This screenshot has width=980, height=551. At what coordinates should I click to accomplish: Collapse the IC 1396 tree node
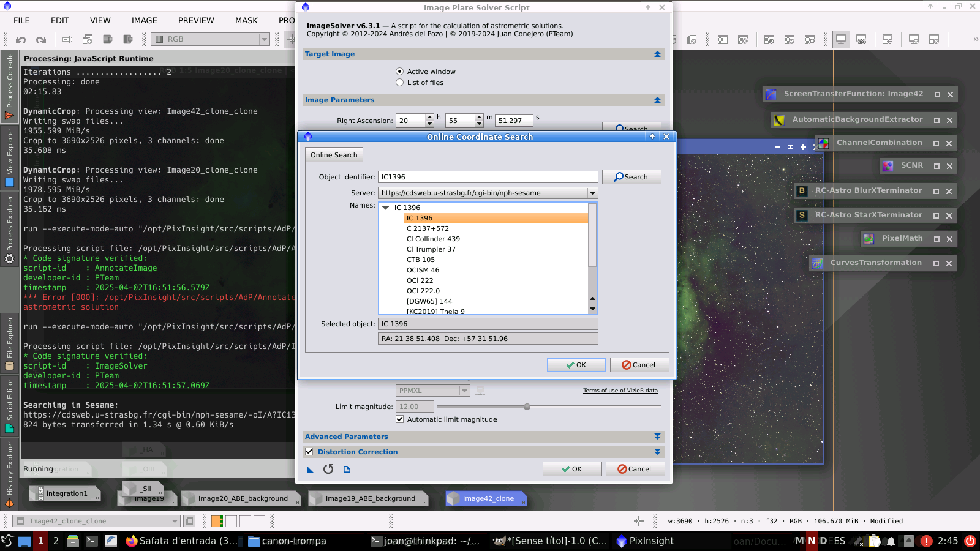coord(386,208)
